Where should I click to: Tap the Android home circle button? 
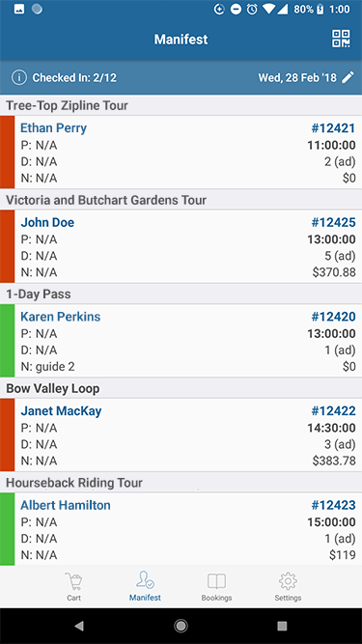[x=181, y=626]
